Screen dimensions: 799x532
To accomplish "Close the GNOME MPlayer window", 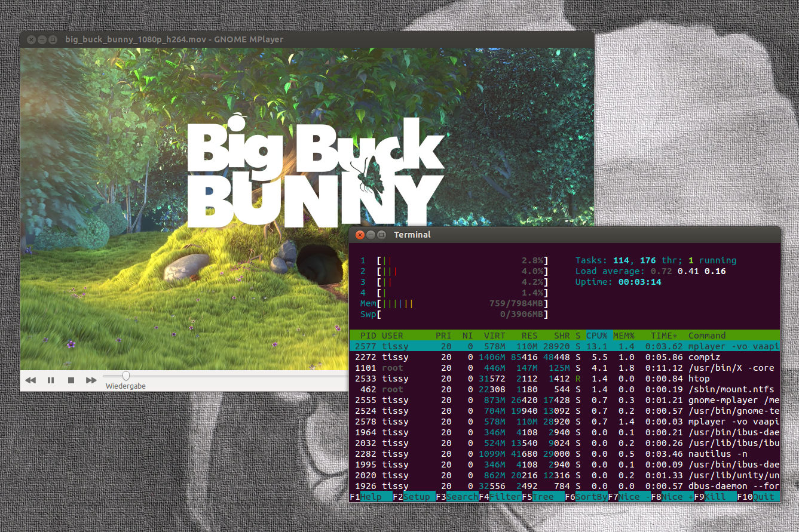I will pos(31,39).
